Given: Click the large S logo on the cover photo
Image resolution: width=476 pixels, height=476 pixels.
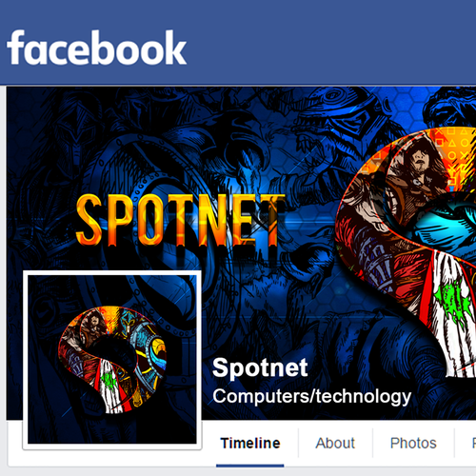Looking at the screenshot, I should (x=407, y=252).
